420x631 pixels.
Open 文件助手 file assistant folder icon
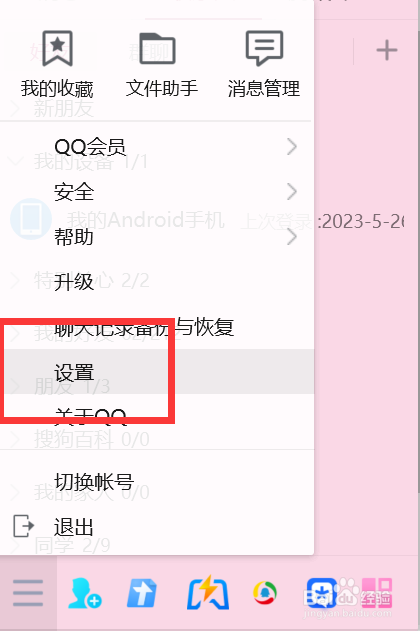click(x=157, y=48)
